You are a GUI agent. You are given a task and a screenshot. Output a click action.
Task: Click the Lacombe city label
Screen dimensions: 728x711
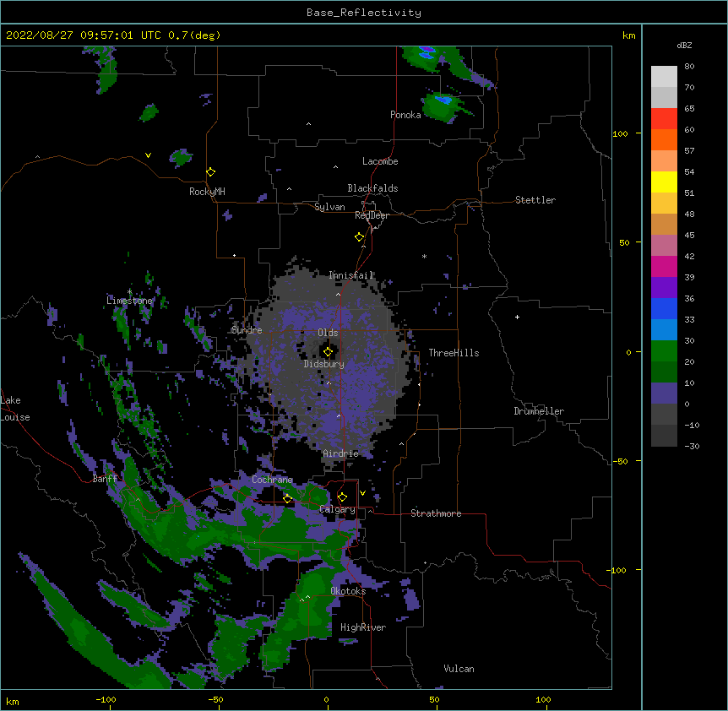[380, 161]
